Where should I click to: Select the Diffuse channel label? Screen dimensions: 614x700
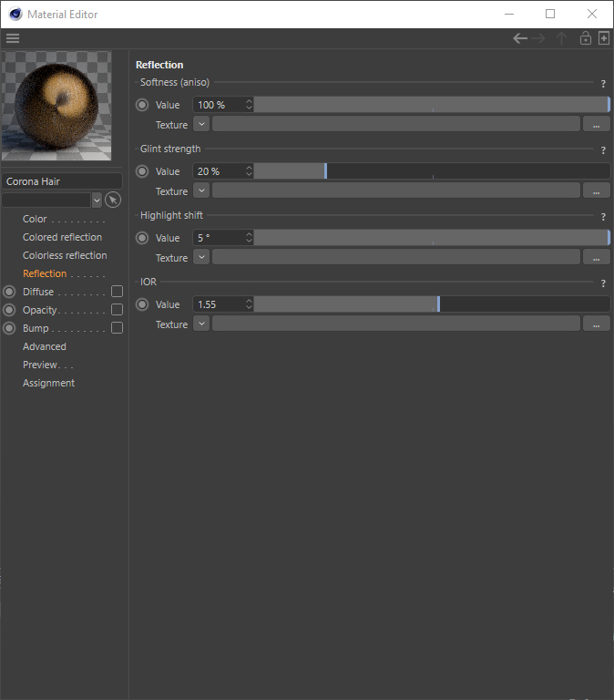38,292
